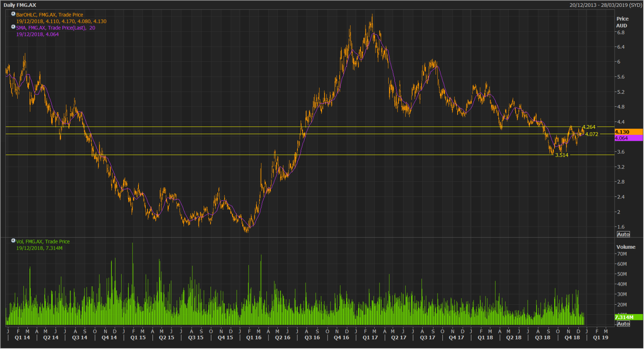Image resolution: width=644 pixels, height=349 pixels.
Task: Click the BarOHLC series legend icon
Action: [13, 14]
